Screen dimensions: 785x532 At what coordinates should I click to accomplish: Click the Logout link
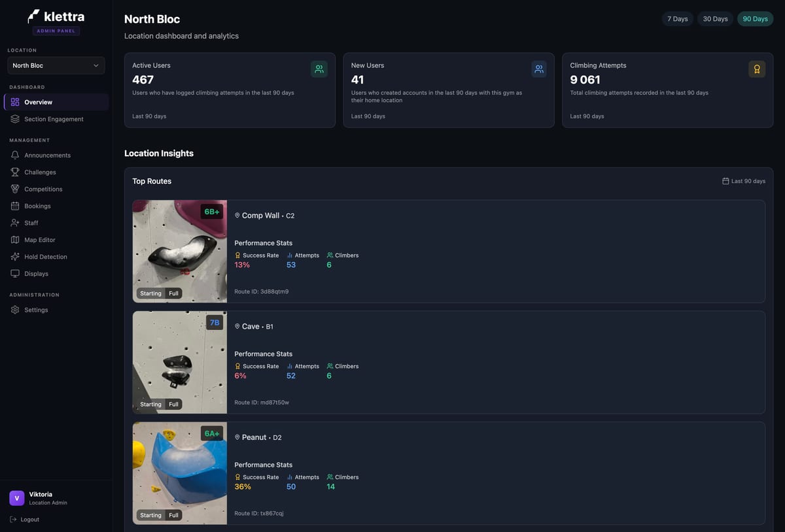tap(25, 520)
